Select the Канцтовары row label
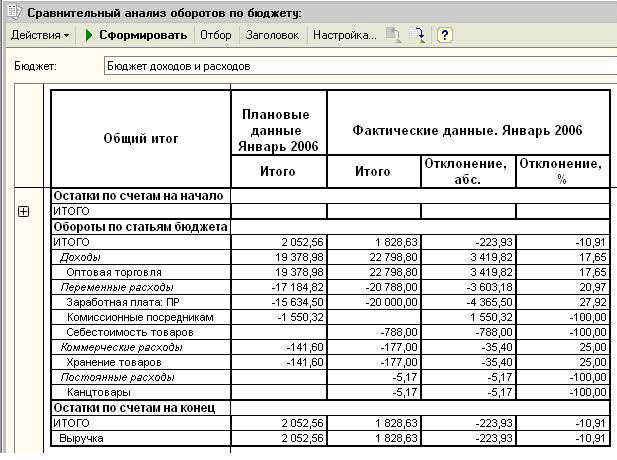Image resolution: width=617 pixels, height=460 pixels. [98, 392]
